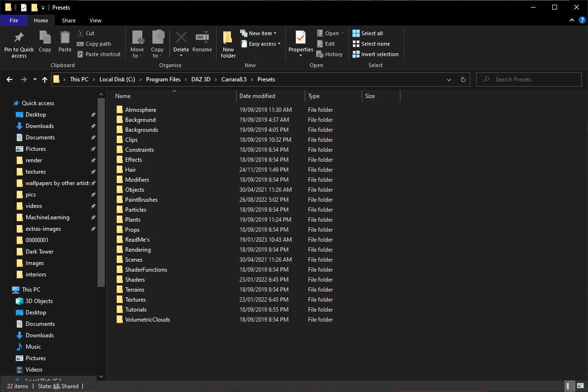This screenshot has width=588, height=392.
Task: Collapse the ribbon with the chevron
Action: click(x=572, y=20)
